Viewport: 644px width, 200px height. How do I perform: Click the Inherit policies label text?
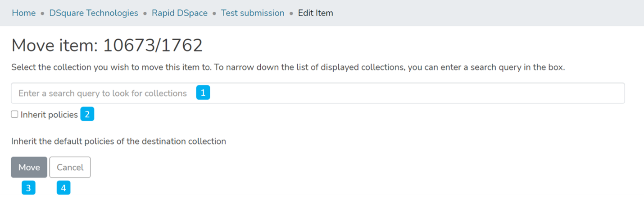pos(49,115)
